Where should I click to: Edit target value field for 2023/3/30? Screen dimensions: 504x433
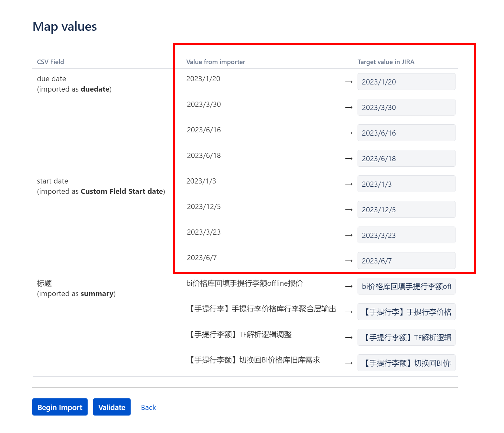point(406,107)
